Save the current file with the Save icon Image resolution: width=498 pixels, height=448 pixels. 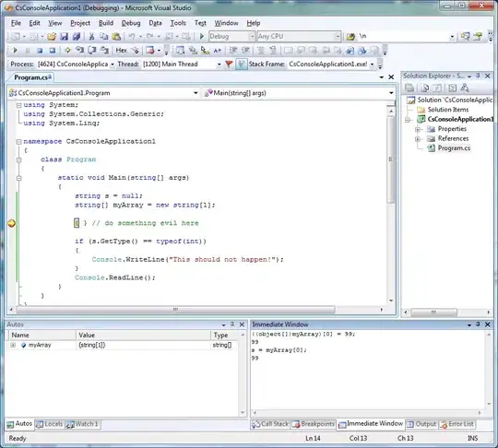coord(64,37)
